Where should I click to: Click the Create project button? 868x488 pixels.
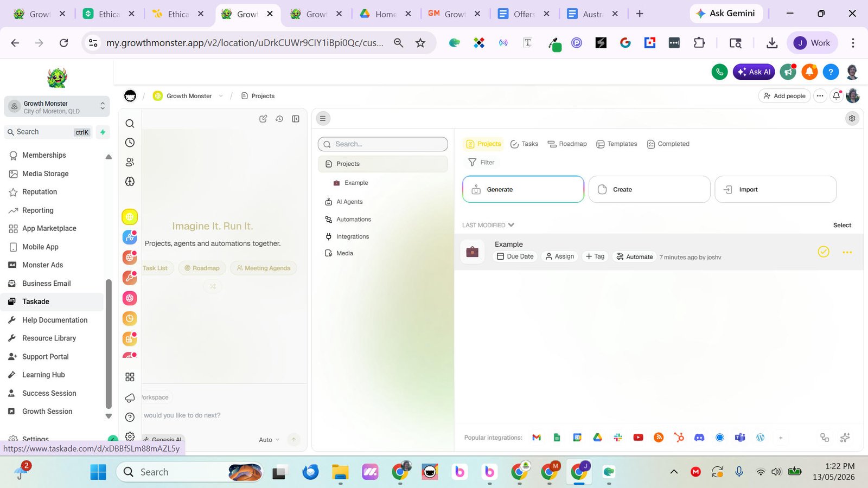649,189
